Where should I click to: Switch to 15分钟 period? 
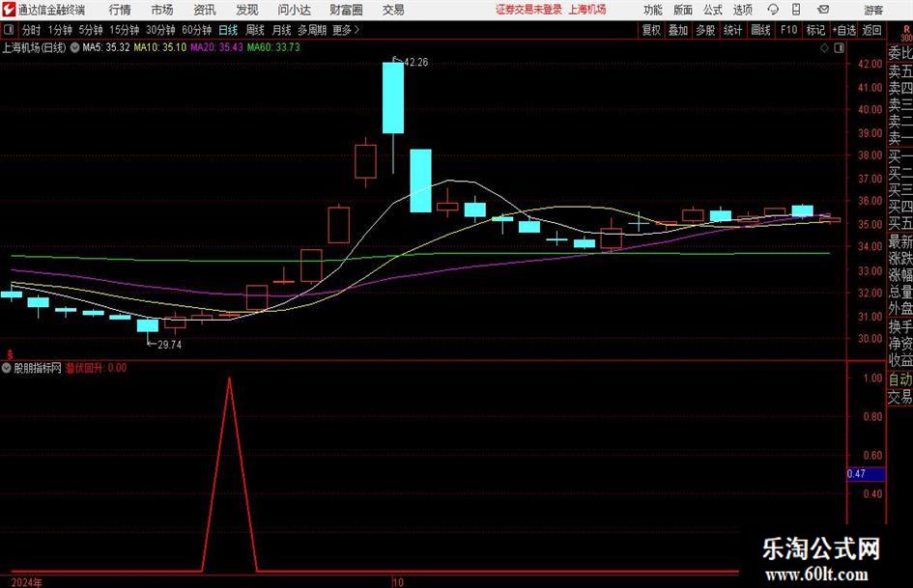(x=125, y=30)
